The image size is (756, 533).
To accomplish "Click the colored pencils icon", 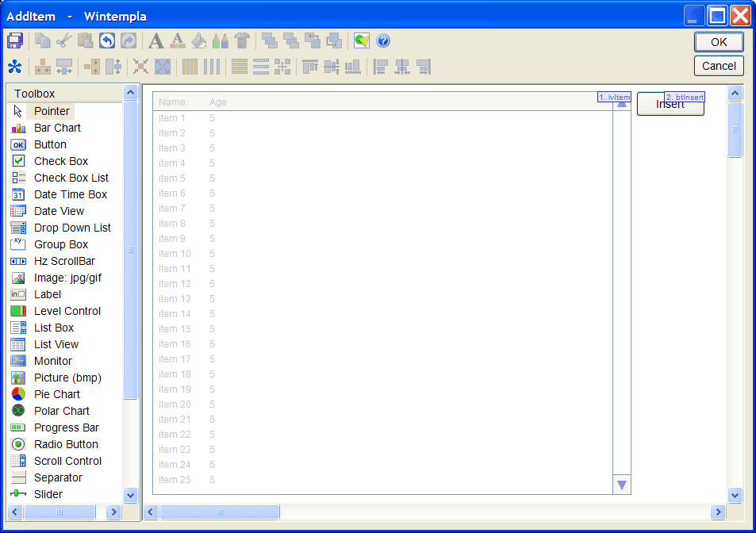I will pyautogui.click(x=221, y=40).
